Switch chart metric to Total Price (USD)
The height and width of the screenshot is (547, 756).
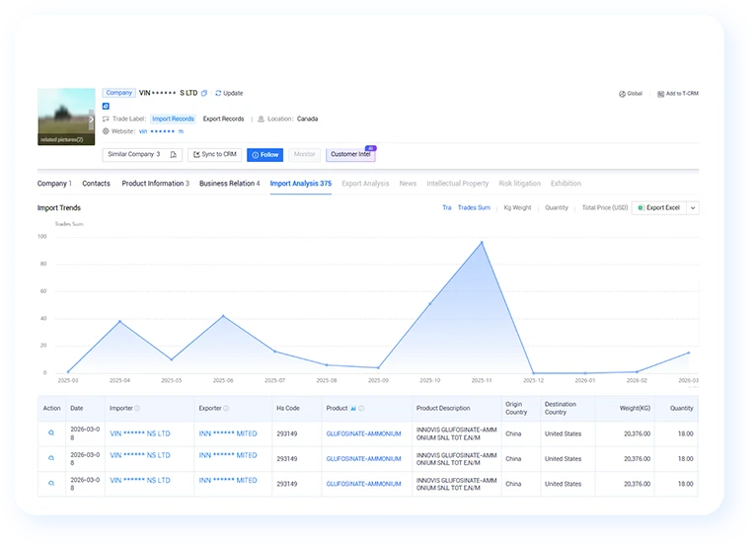click(605, 208)
